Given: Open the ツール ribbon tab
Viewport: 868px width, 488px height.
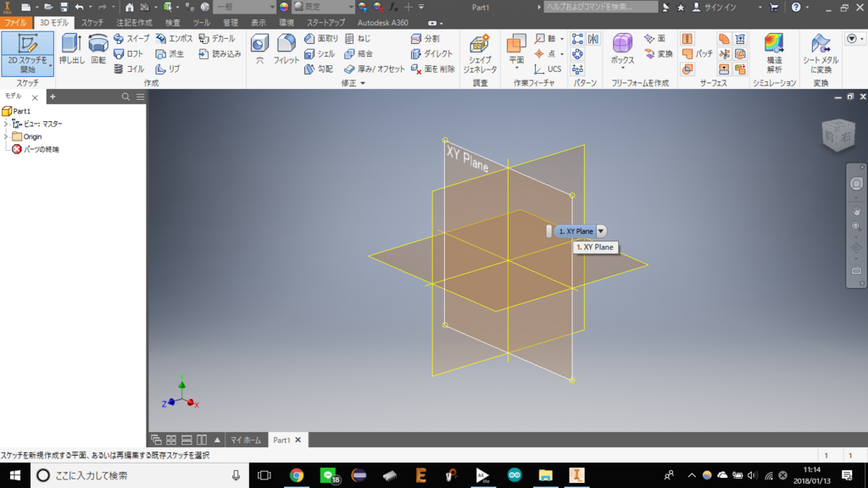Looking at the screenshot, I should coord(202,23).
